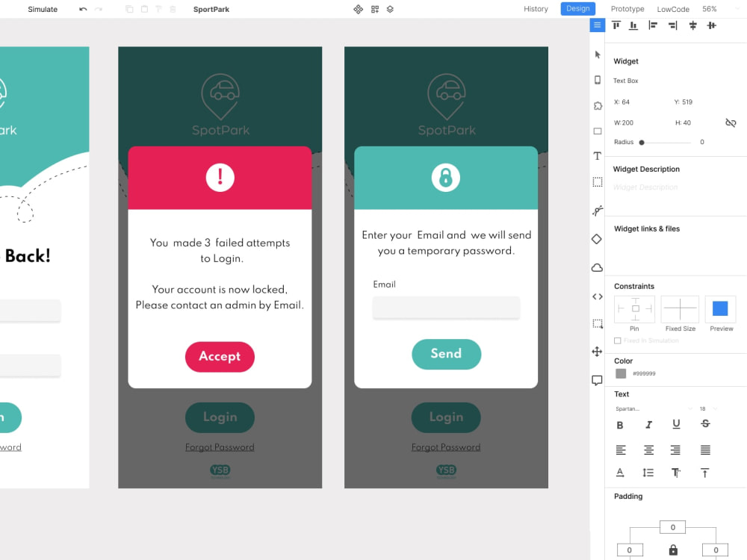Select the cloud tool in sidebar
Image resolution: width=747 pixels, height=560 pixels.
[597, 267]
